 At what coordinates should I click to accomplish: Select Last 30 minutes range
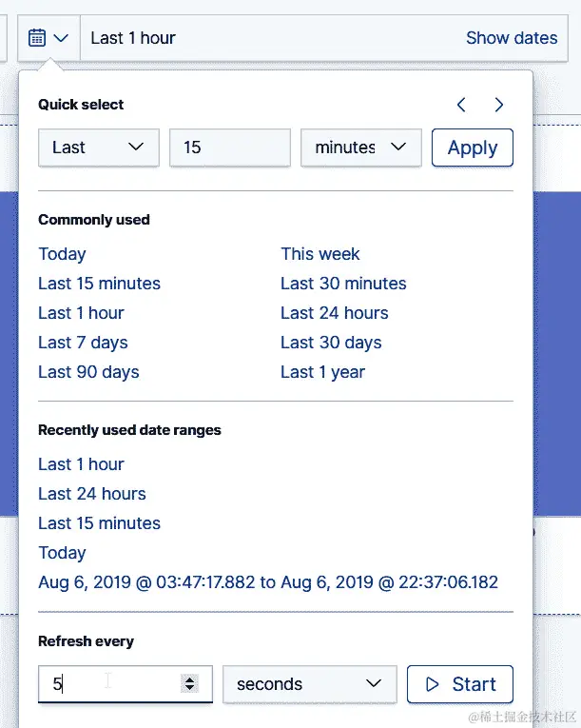[x=343, y=284]
